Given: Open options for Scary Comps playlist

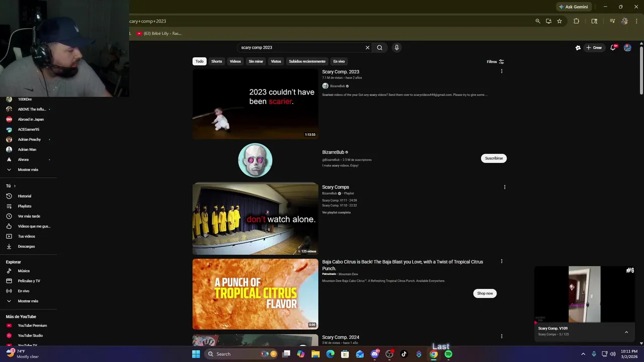Looking at the screenshot, I should [505, 187].
